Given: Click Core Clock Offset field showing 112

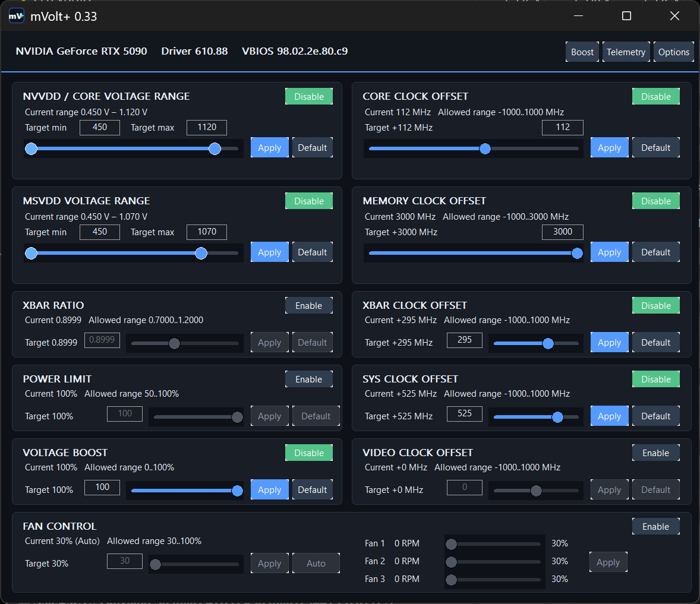Looking at the screenshot, I should click(563, 128).
